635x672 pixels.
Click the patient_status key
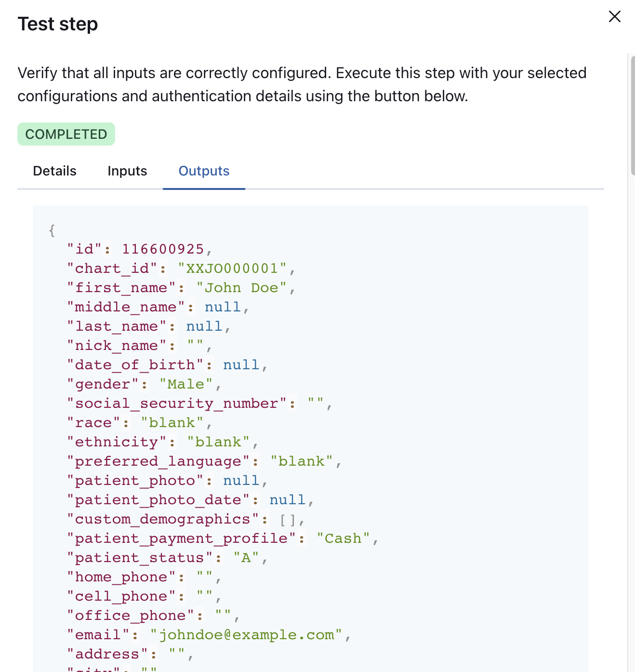140,558
